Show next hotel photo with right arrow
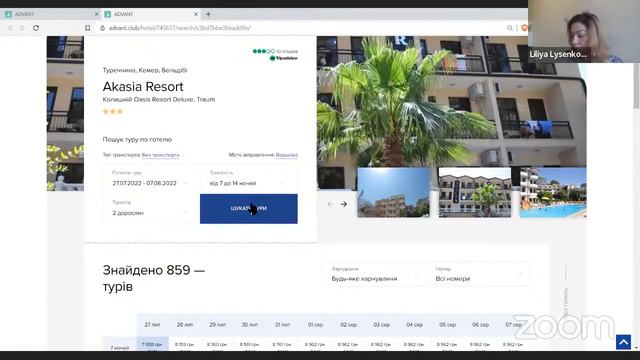640x360 pixels. [344, 204]
